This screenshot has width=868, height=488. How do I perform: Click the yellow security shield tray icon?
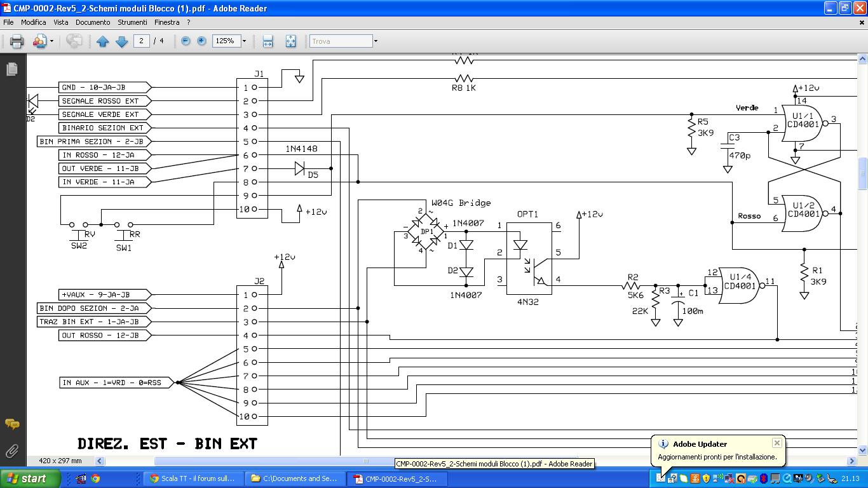click(706, 479)
